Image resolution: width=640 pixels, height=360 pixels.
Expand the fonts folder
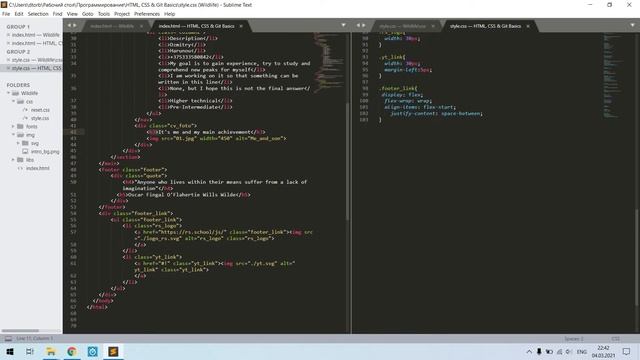(13, 127)
